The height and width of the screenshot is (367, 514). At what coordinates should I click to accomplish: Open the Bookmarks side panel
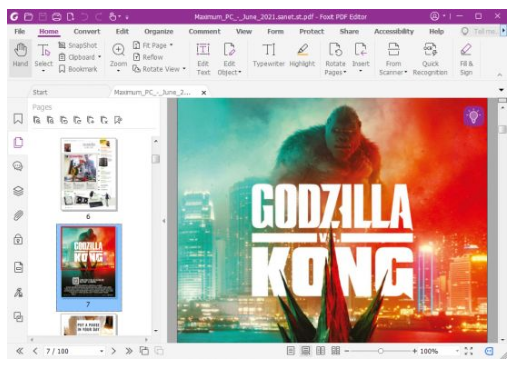[x=18, y=118]
